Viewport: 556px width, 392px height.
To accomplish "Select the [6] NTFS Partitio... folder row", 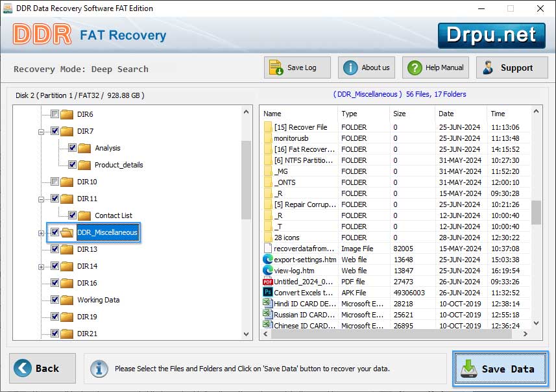I will tap(395, 160).
